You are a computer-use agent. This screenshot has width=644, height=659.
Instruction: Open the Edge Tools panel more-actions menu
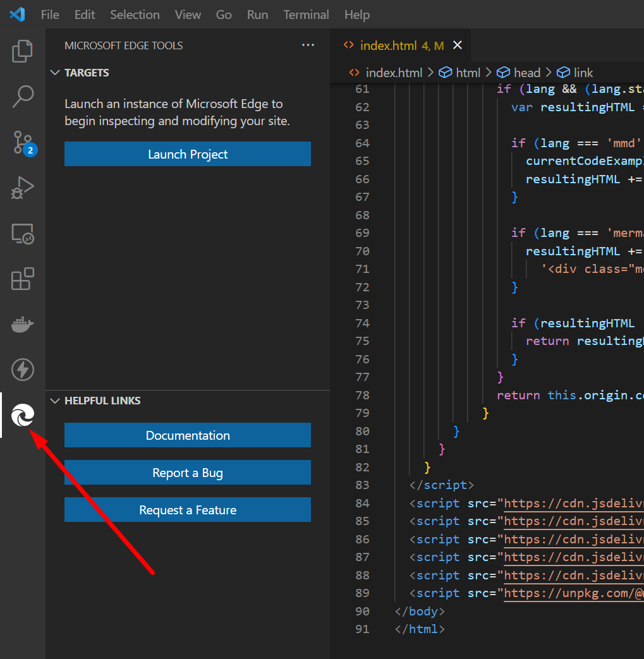308,45
